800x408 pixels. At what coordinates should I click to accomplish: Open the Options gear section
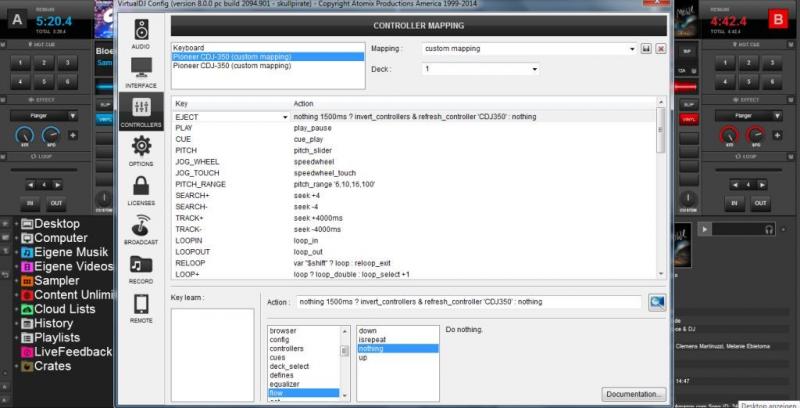point(141,152)
